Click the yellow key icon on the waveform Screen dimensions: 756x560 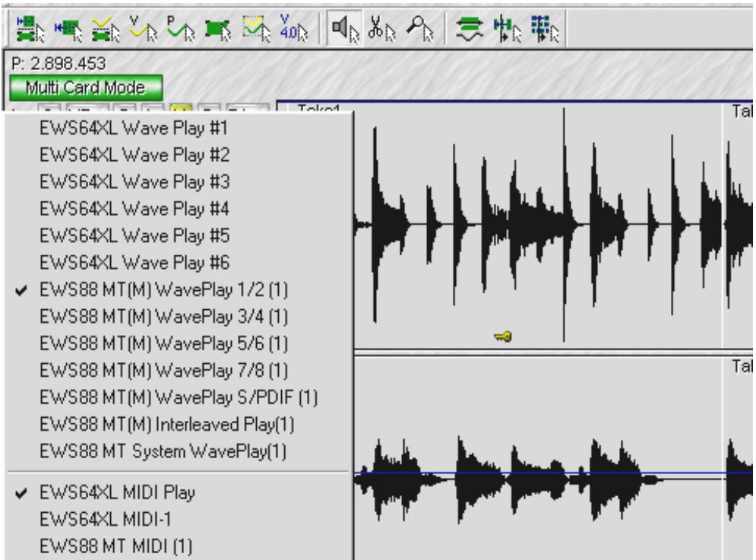click(503, 336)
